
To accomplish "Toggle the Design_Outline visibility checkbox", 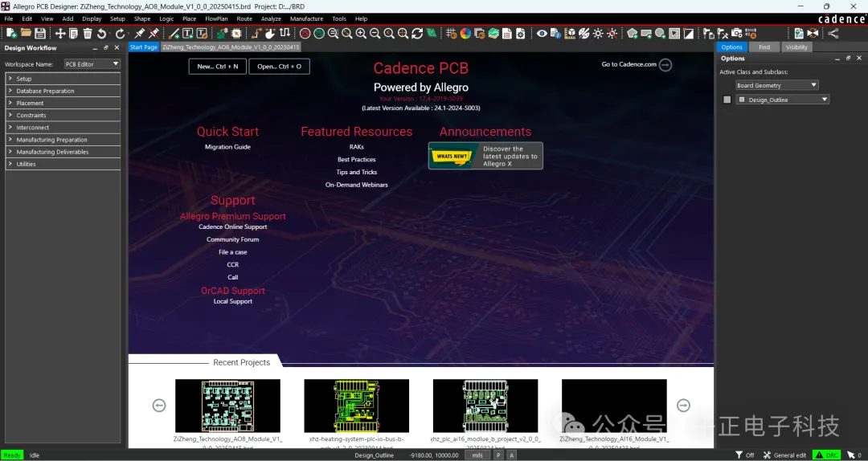I will pos(727,100).
